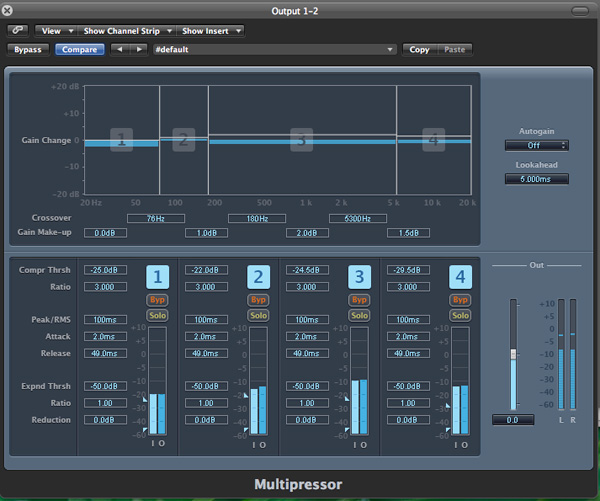The height and width of the screenshot is (501, 600).
Task: Open Show Insert dropdown
Action: tap(210, 31)
